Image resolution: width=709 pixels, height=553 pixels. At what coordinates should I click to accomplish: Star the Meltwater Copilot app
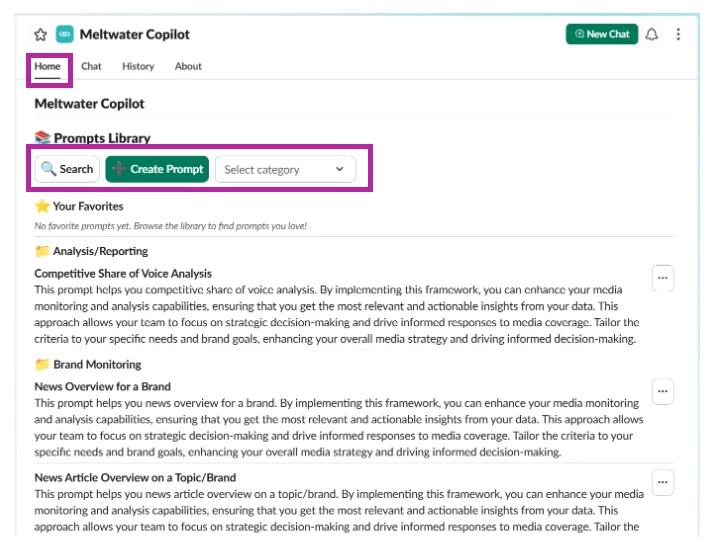(x=41, y=34)
